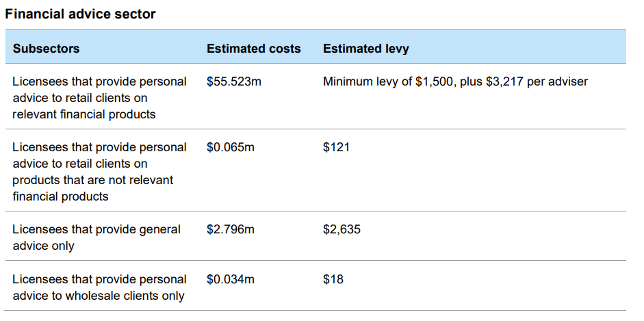Click the 'relevant financial products' line in first row
Screen dimensions: 644x321
point(83,114)
